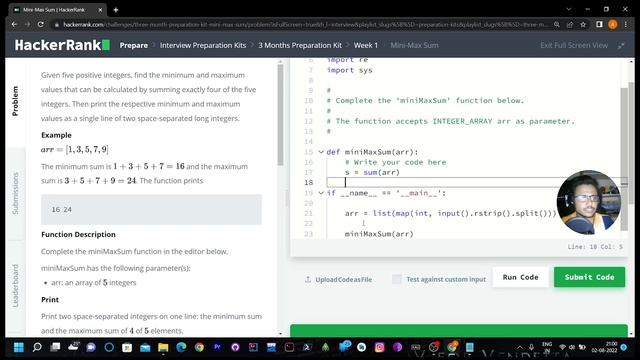Click the HackerRank logo
Screen dimensions: 640x360
coord(62,45)
